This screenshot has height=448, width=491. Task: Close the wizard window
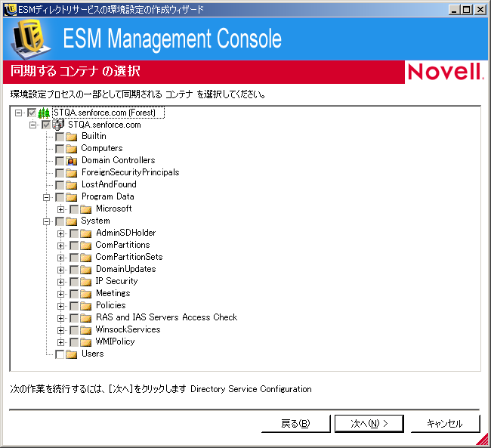click(480, 10)
